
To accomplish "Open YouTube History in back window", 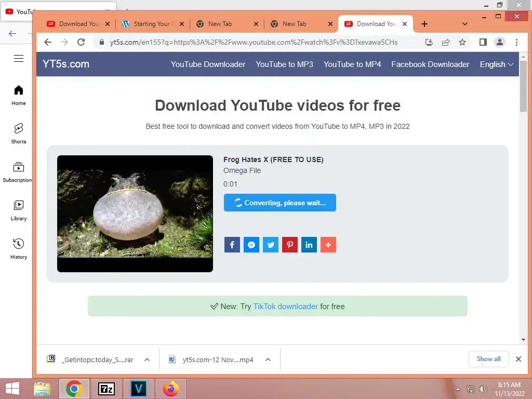I will pos(19,249).
